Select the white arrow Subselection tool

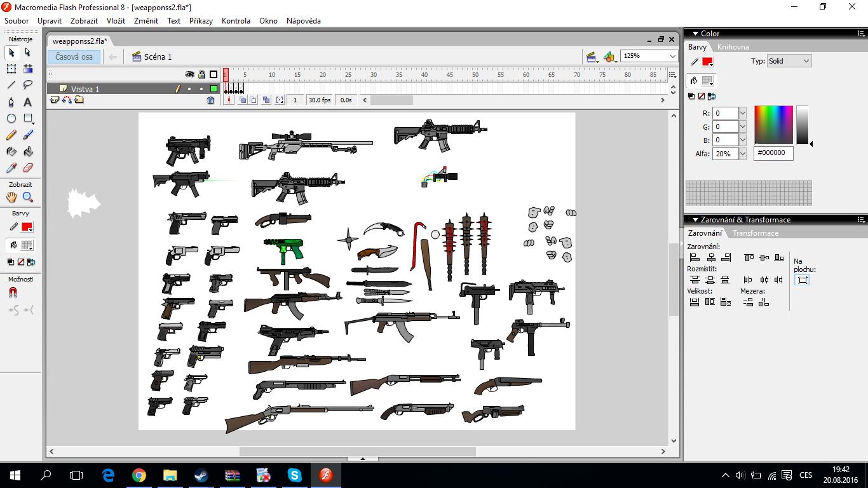coord(28,52)
